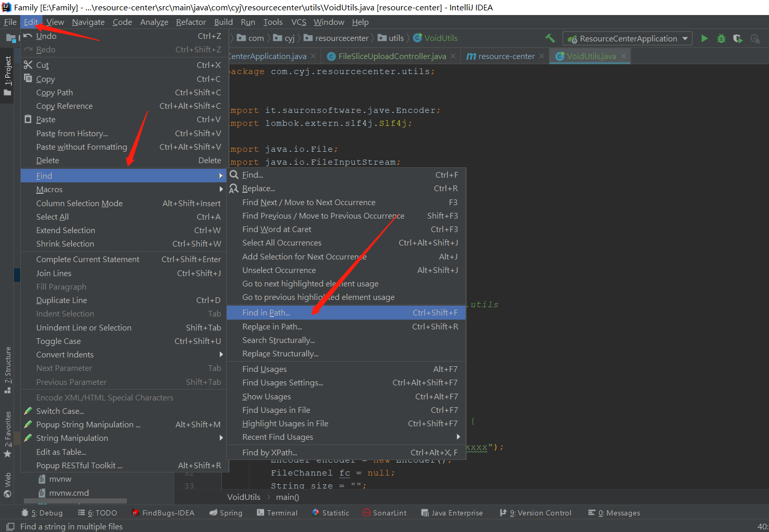Open 6: TODO tool window
Screen dimensions: 769x532
click(97, 513)
